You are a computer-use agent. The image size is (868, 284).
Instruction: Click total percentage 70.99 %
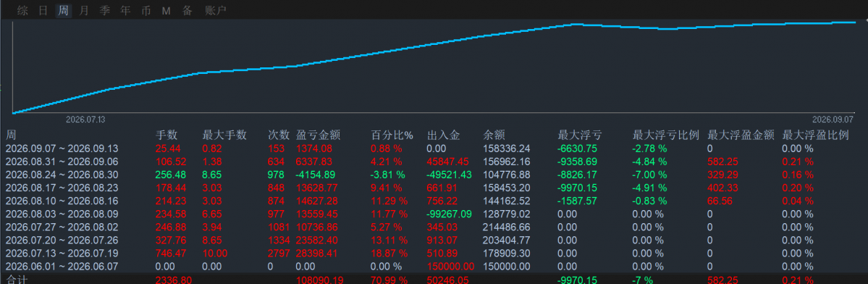click(389, 280)
